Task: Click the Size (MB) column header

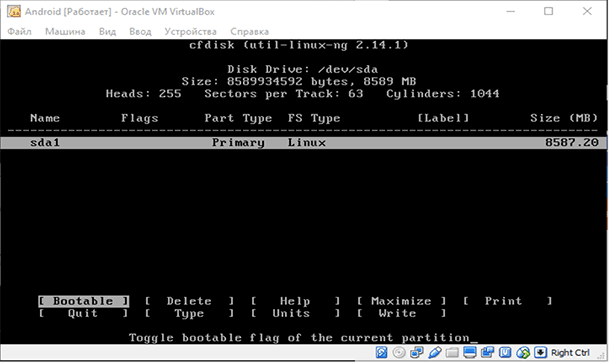Action: coord(564,118)
